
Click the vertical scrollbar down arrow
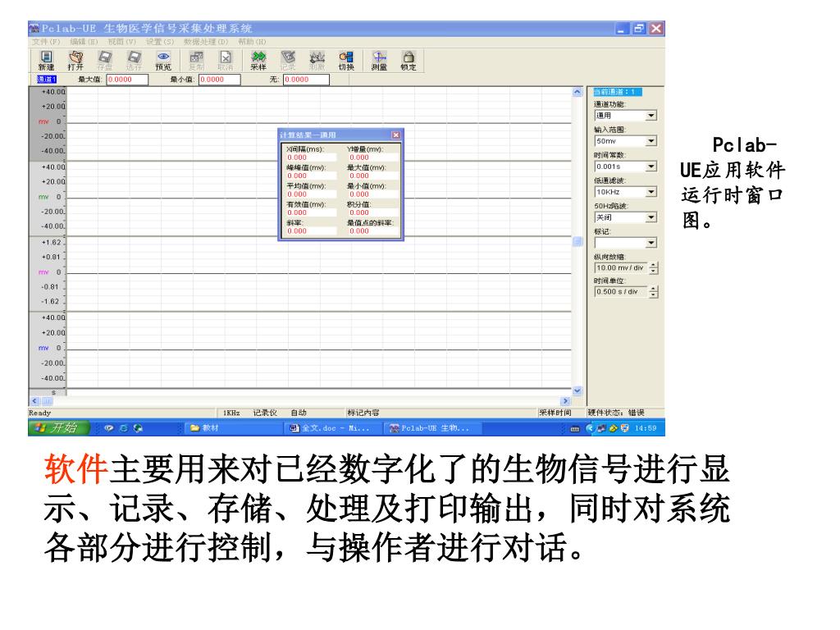577,390
